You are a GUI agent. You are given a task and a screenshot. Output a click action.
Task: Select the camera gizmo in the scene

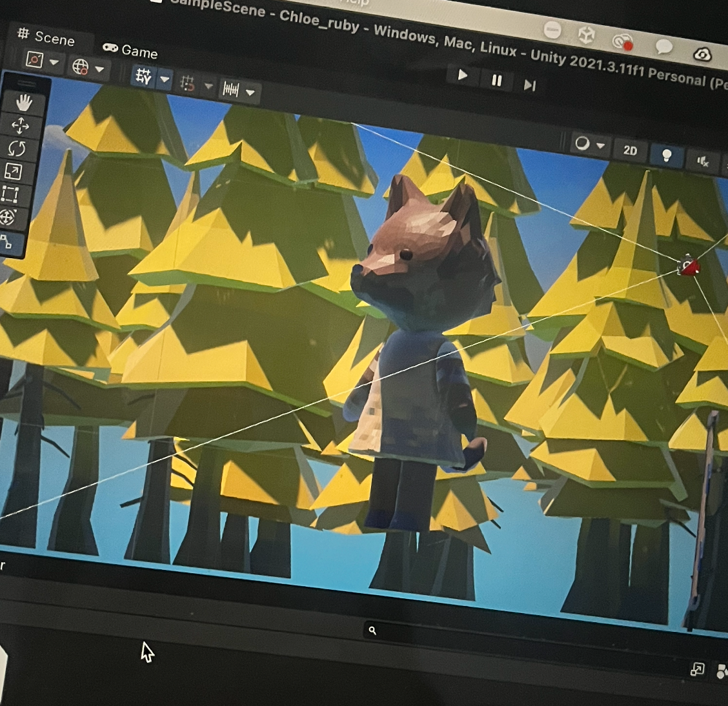688,265
